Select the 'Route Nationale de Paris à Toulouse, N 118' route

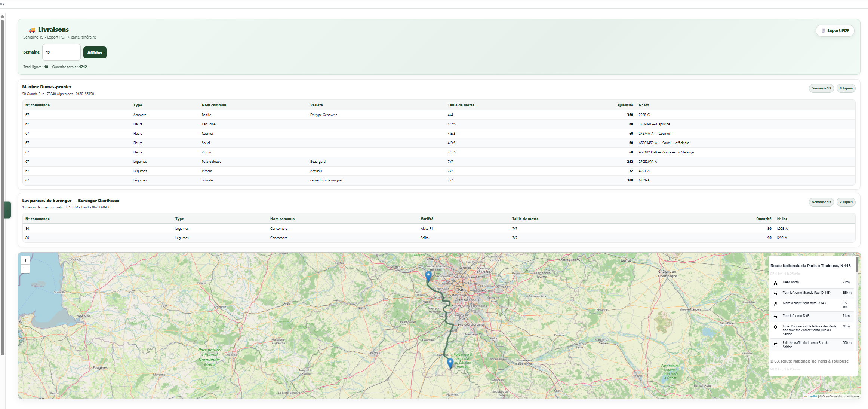(x=810, y=266)
